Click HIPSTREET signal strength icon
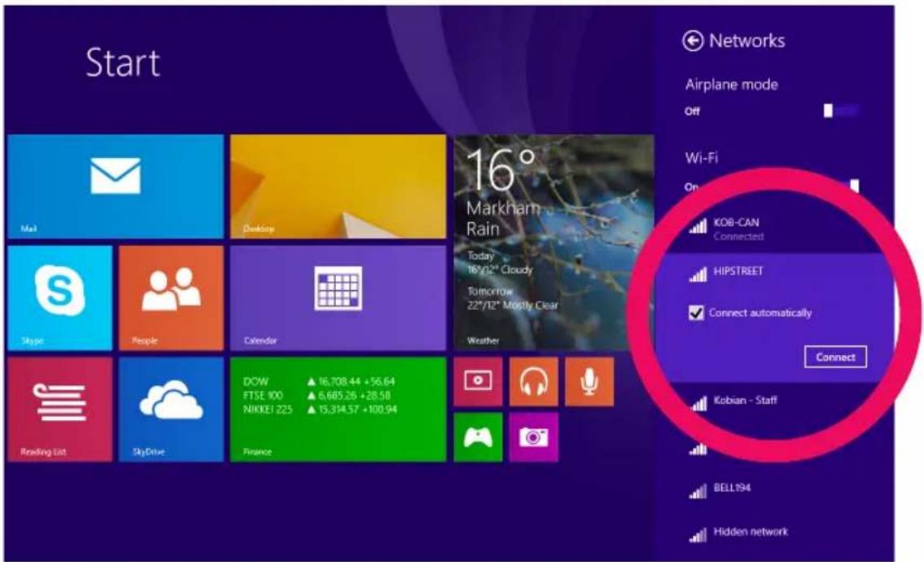Viewport: 924px width, 562px height. (698, 274)
